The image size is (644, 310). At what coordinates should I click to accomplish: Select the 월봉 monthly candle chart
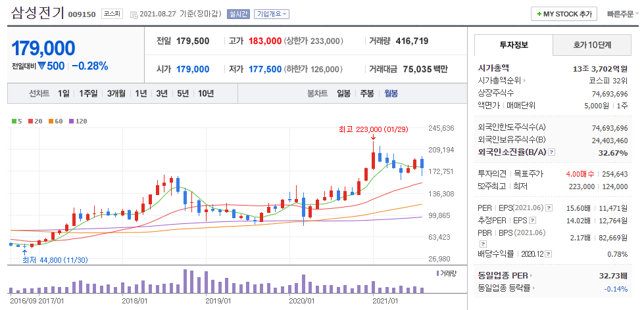tap(391, 93)
